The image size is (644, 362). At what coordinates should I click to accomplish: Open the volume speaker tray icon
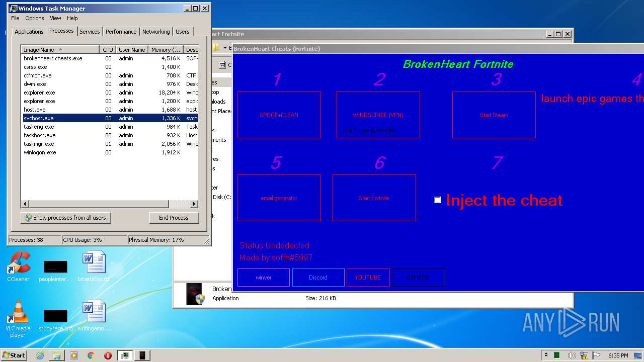pyautogui.click(x=572, y=355)
